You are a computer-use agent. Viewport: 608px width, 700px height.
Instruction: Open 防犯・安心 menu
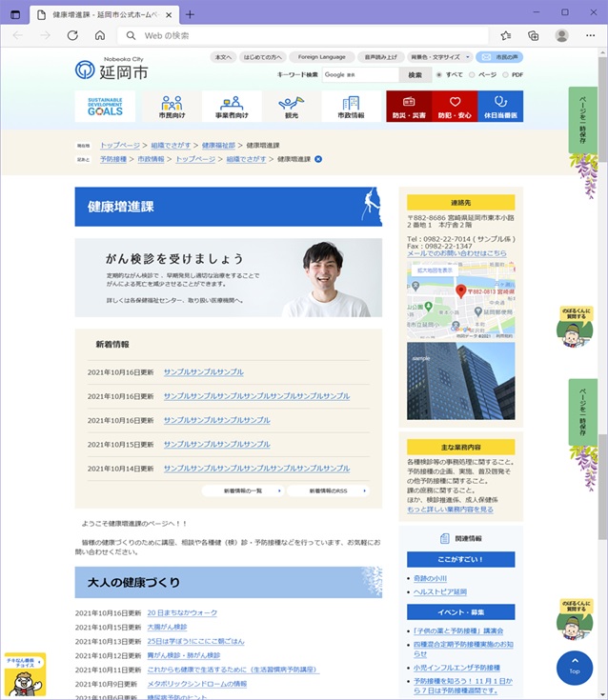coord(455,107)
